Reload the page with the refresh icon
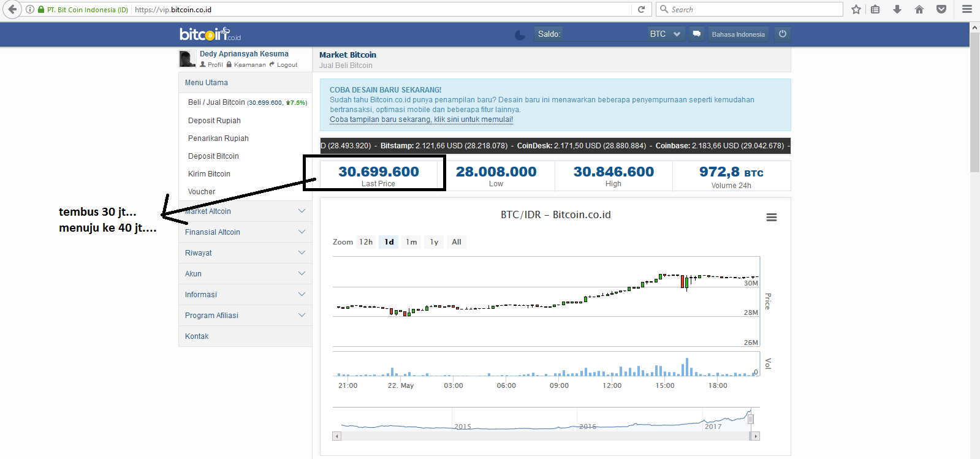 (641, 9)
